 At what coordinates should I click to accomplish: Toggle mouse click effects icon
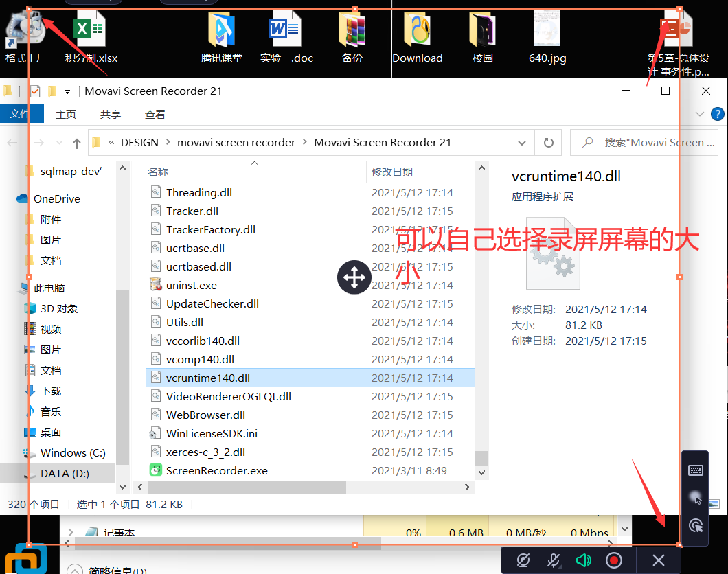click(x=696, y=526)
